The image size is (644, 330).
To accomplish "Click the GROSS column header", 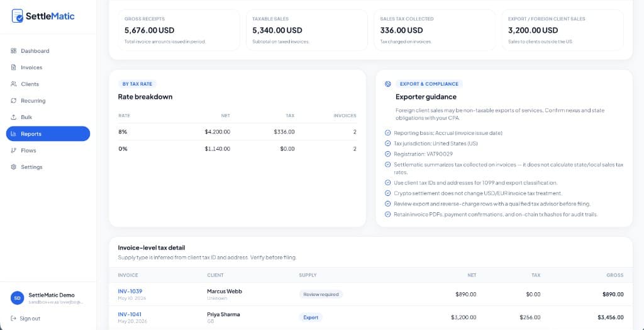I will [615, 275].
